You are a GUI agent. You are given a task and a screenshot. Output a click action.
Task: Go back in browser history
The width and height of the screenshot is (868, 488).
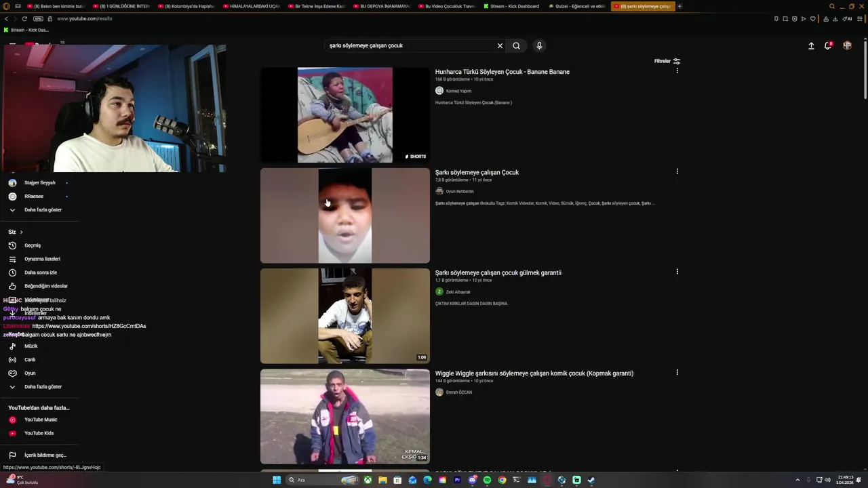pos(6,18)
